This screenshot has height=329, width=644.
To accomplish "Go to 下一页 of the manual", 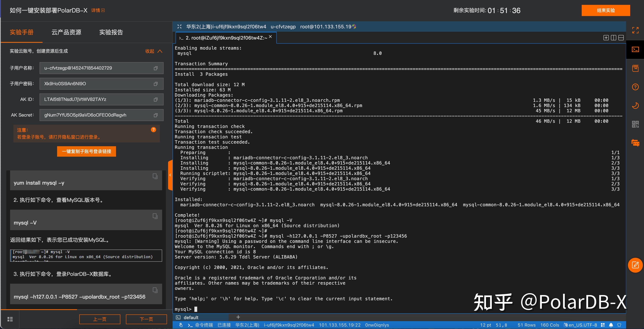I will coord(146,319).
